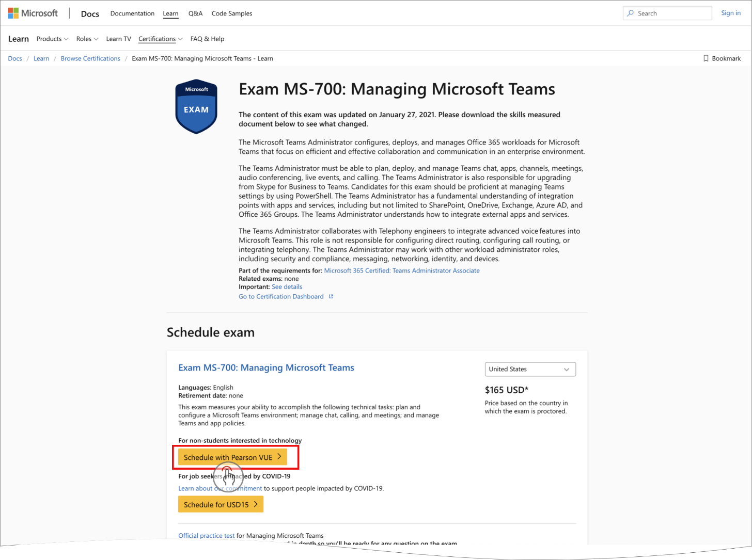Image resolution: width=752 pixels, height=560 pixels.
Task: Go to Learn in the breadcrumb
Action: tap(41, 58)
